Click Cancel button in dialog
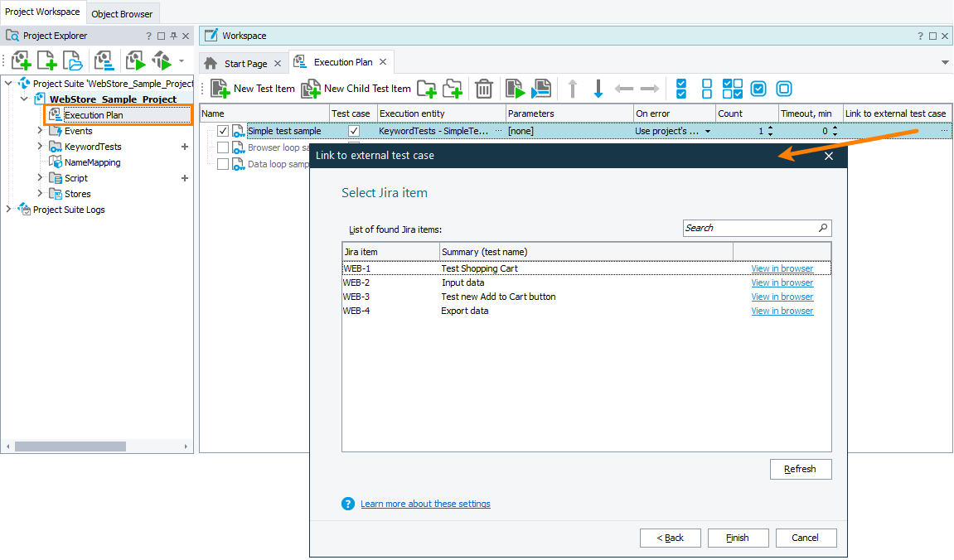The height and width of the screenshot is (560, 954). click(x=805, y=538)
